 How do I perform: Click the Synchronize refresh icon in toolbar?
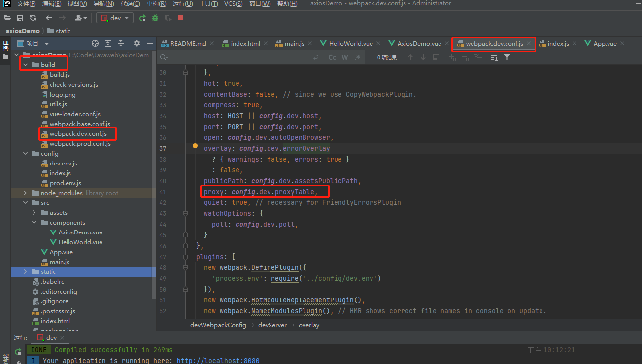click(33, 18)
